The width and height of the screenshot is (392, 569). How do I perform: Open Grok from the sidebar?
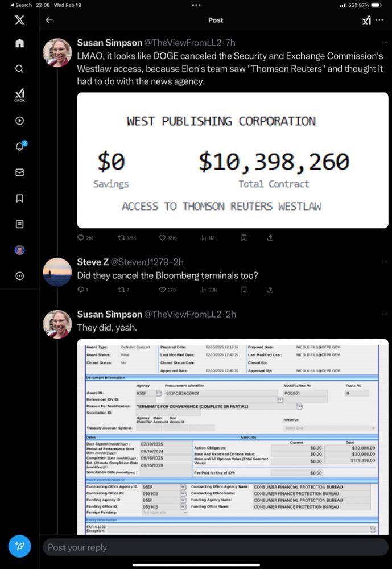click(x=19, y=95)
